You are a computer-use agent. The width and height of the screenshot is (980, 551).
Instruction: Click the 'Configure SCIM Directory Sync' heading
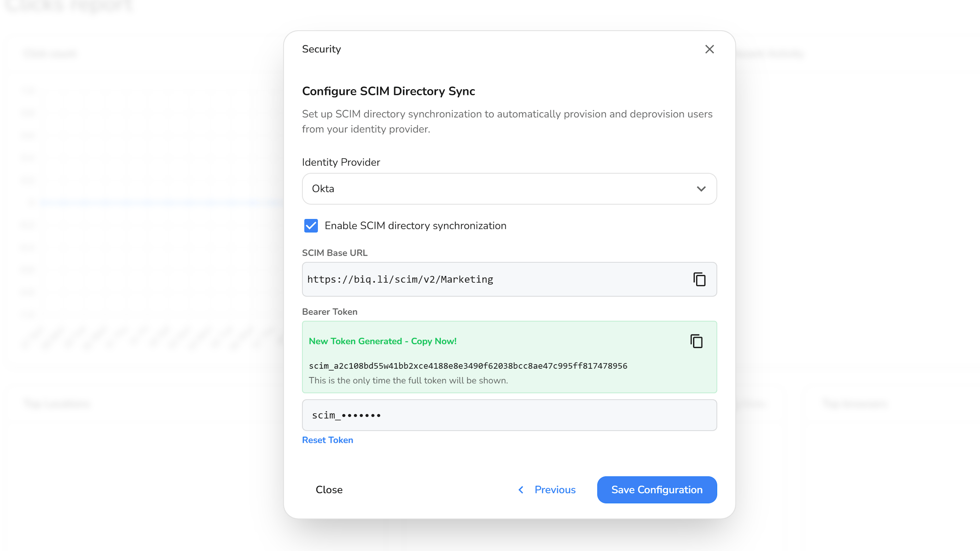pos(388,91)
